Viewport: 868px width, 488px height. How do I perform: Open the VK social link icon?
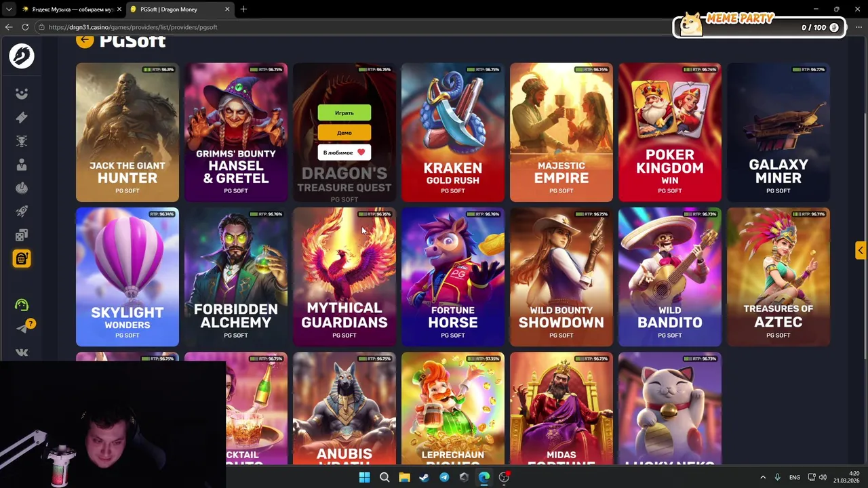[x=22, y=352]
